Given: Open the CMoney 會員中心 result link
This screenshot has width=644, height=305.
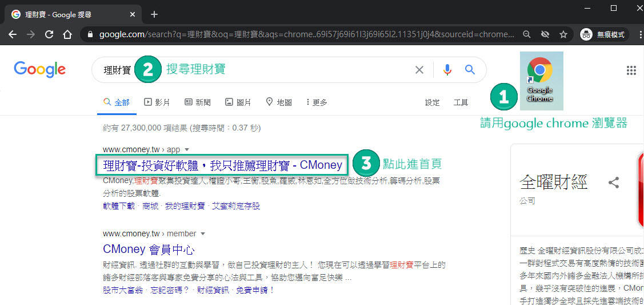Looking at the screenshot, I should coord(149,249).
